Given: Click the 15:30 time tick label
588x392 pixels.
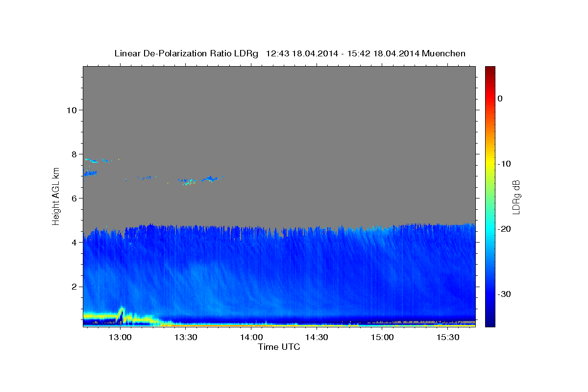Looking at the screenshot, I should coord(448,337).
